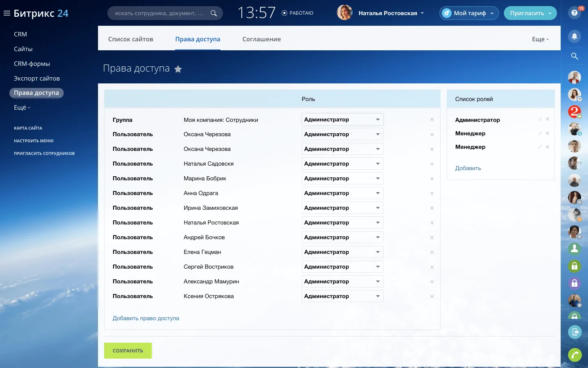
Task: Expand role dropdown for Моя компания: Сотрудники
Action: click(342, 119)
